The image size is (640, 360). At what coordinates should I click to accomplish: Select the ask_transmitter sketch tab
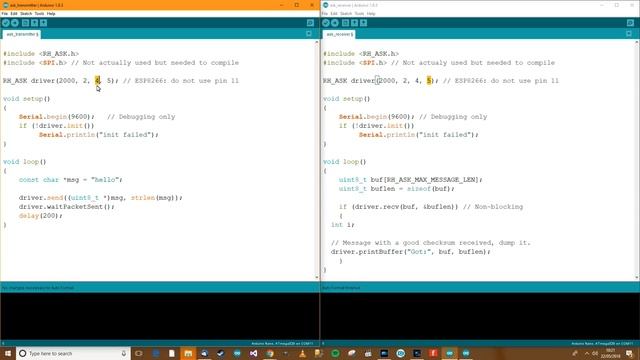tap(22, 34)
